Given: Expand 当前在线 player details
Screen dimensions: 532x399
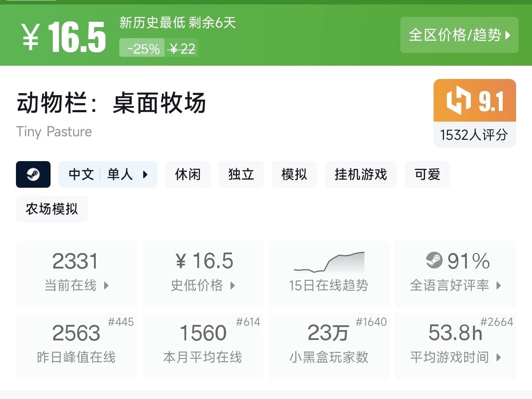Looking at the screenshot, I should [76, 274].
